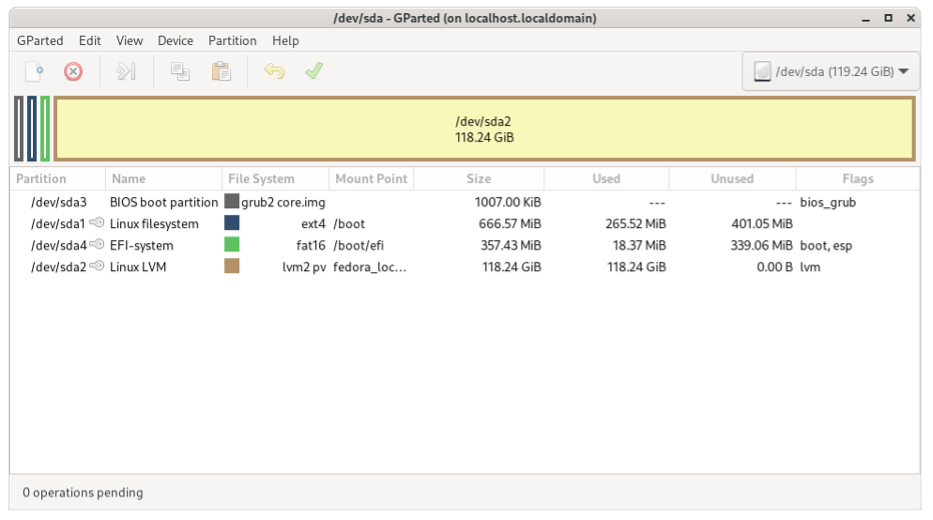Click the key icon beside /dev/sda1
This screenshot has height=520, width=933.
96,223
